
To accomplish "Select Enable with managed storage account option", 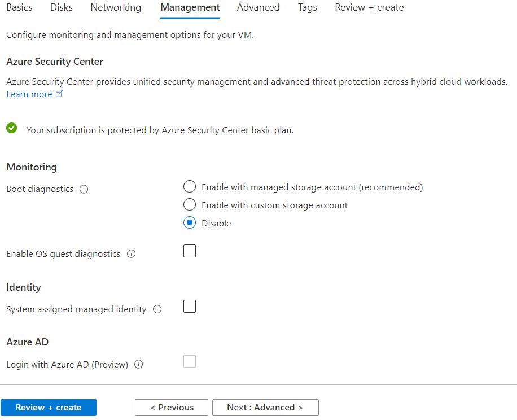I will pos(190,187).
